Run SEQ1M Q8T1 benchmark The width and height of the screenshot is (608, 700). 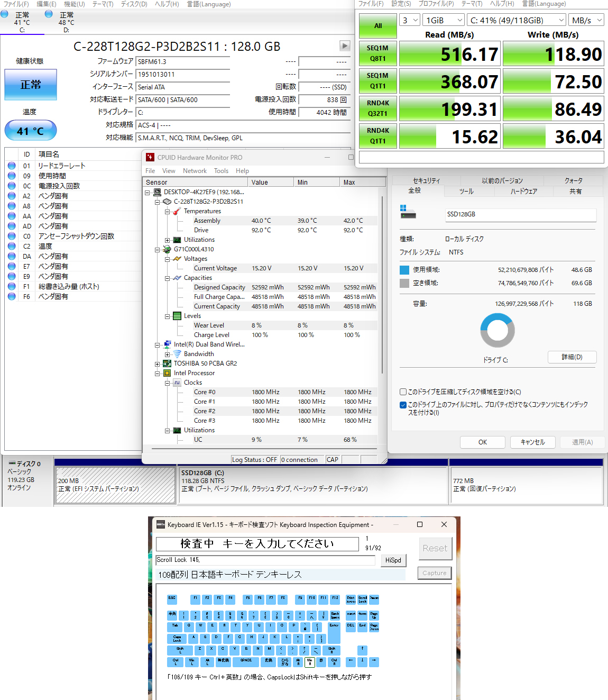(378, 53)
